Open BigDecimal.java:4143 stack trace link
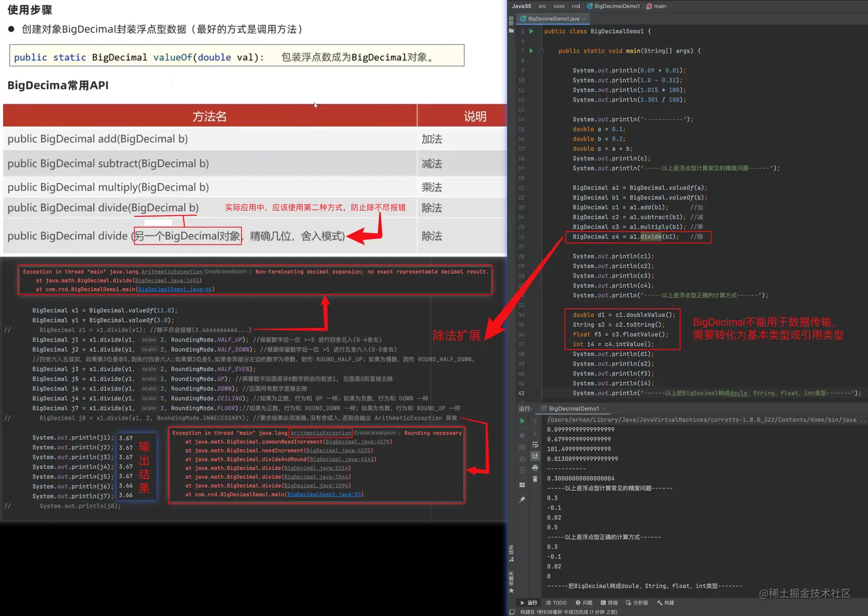Viewport: 868px width, 616px height. click(342, 459)
